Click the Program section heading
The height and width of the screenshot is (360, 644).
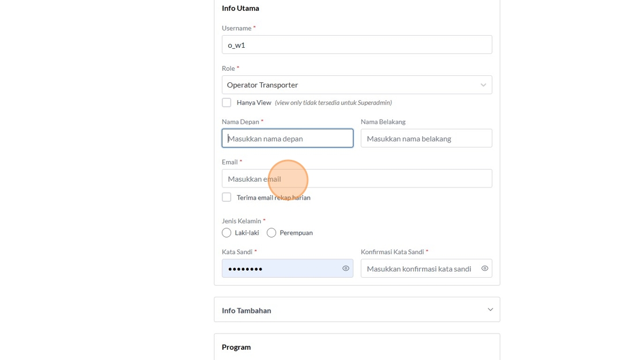click(x=236, y=347)
